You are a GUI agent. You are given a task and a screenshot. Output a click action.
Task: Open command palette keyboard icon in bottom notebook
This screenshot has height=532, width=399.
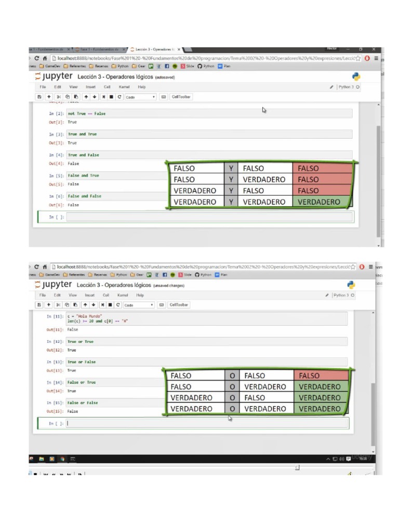pos(162,304)
